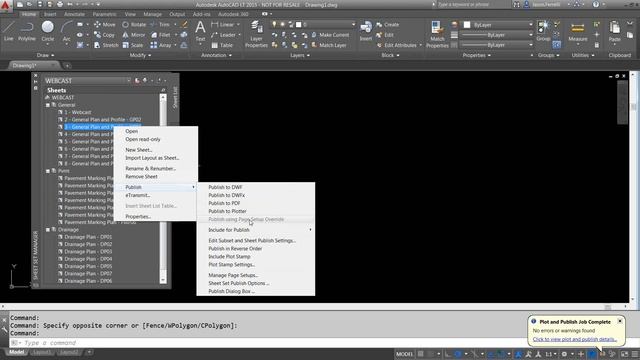Open the layer dropdown list
This screenshot has height=360, width=640.
click(353, 24)
